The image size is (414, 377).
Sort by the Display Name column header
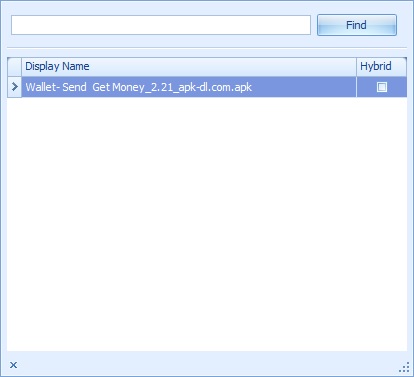pos(189,66)
